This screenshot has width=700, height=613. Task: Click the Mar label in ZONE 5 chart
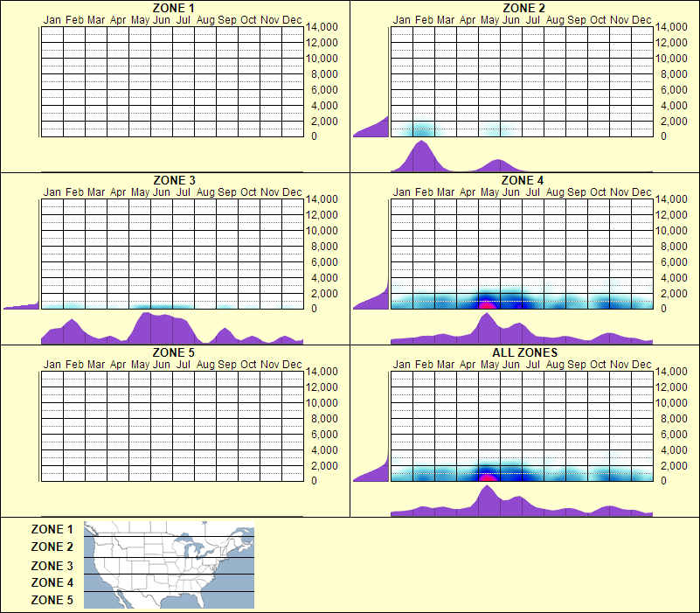pos(96,364)
